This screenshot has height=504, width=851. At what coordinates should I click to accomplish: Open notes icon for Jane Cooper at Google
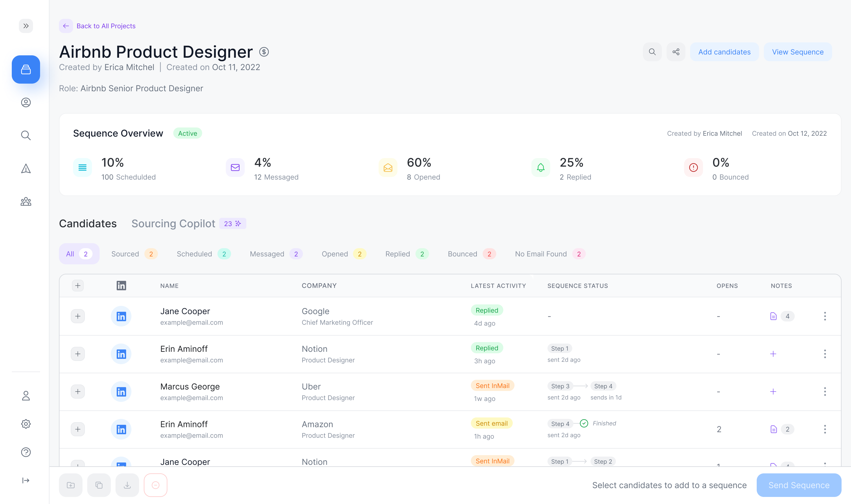pos(773,316)
